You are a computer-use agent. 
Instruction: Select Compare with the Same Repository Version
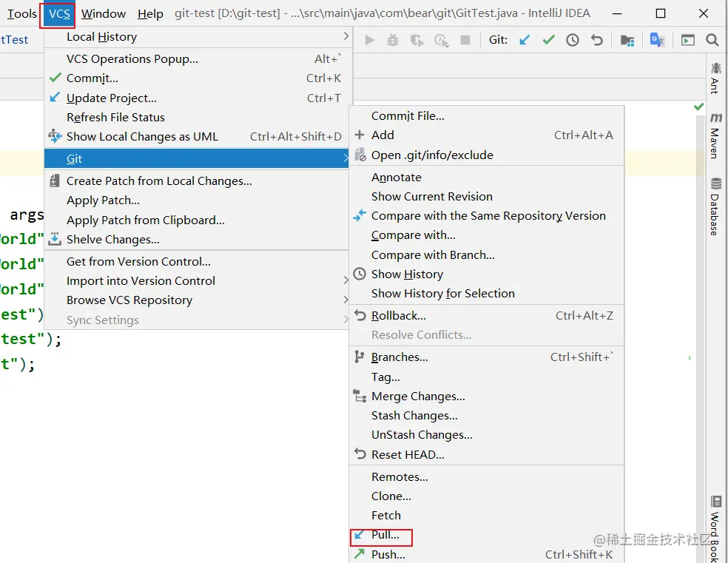[487, 216]
